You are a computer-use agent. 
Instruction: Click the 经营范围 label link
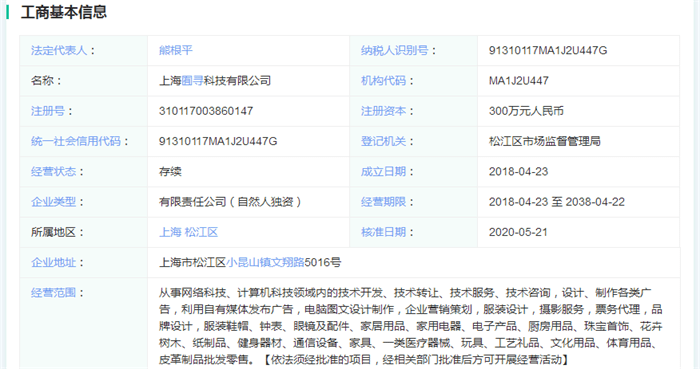(54, 293)
